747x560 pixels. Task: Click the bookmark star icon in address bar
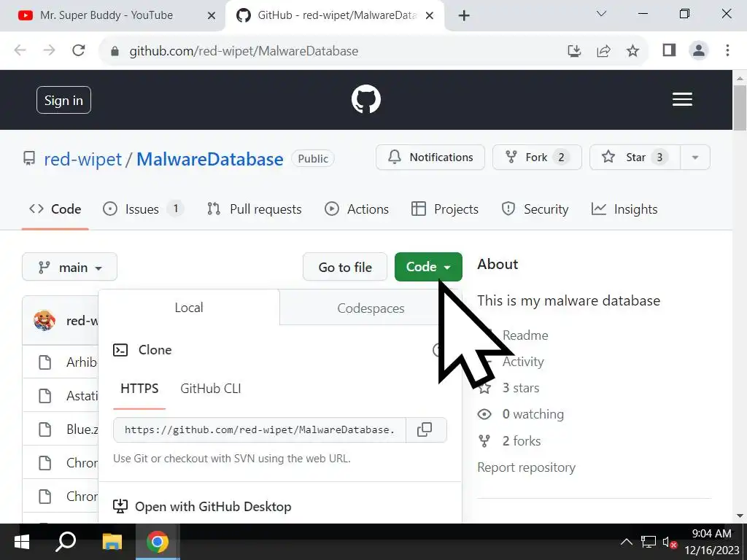click(x=632, y=50)
